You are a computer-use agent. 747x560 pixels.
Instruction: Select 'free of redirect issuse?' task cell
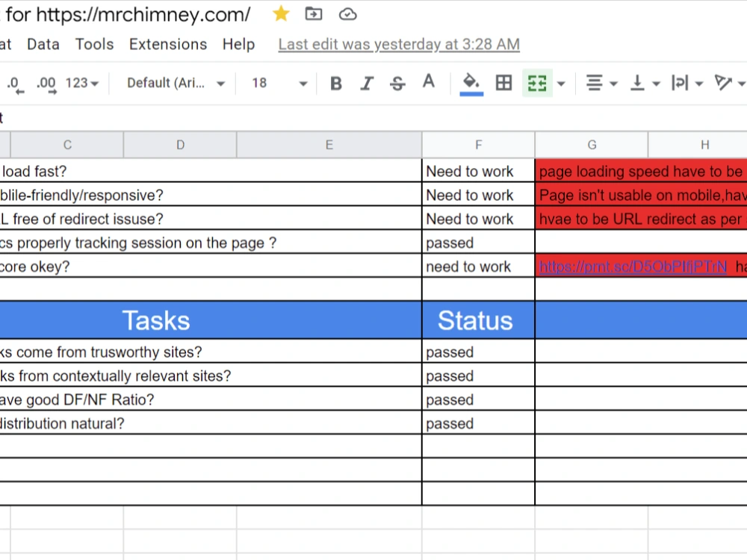tap(211, 218)
